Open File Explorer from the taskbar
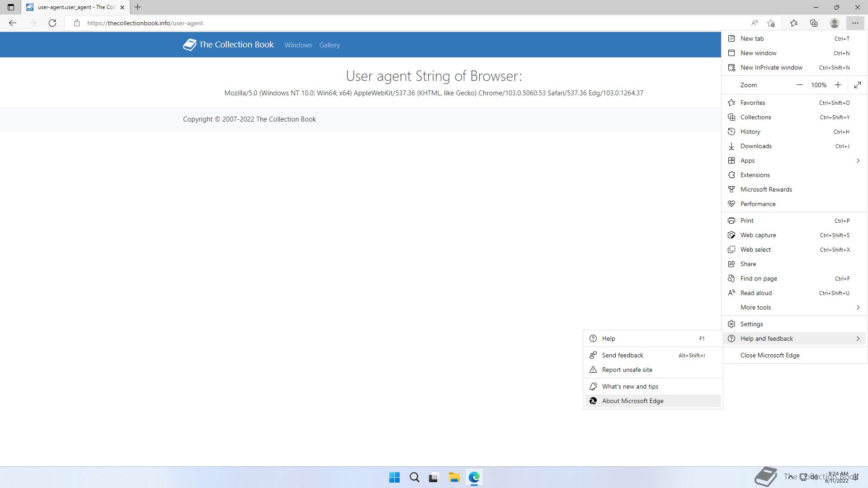The width and height of the screenshot is (868, 488). [454, 477]
